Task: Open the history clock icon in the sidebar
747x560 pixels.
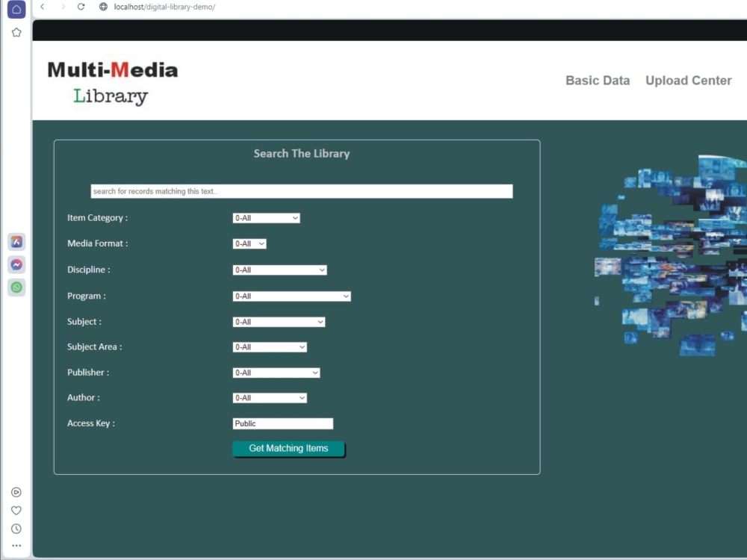Action: tap(16, 529)
